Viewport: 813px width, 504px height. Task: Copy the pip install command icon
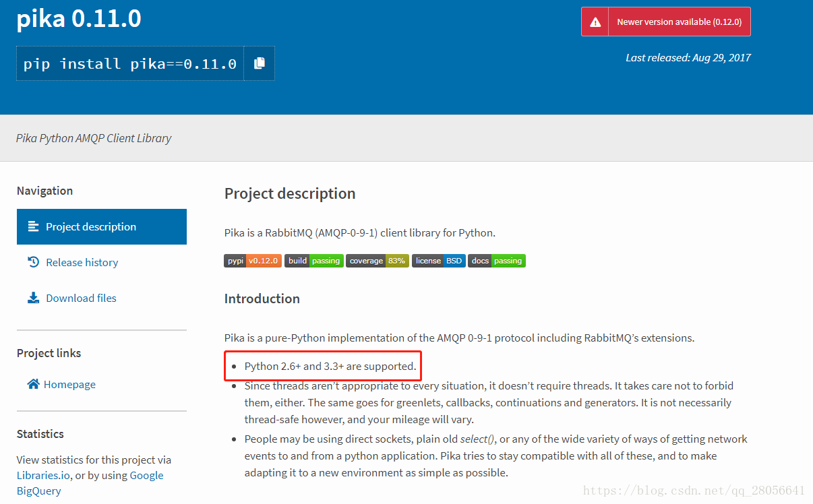tap(260, 63)
